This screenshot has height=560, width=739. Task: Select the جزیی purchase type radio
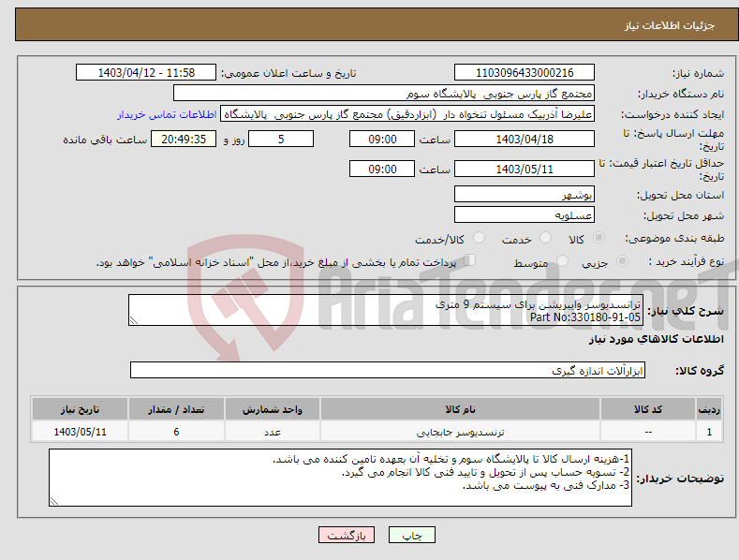point(622,261)
